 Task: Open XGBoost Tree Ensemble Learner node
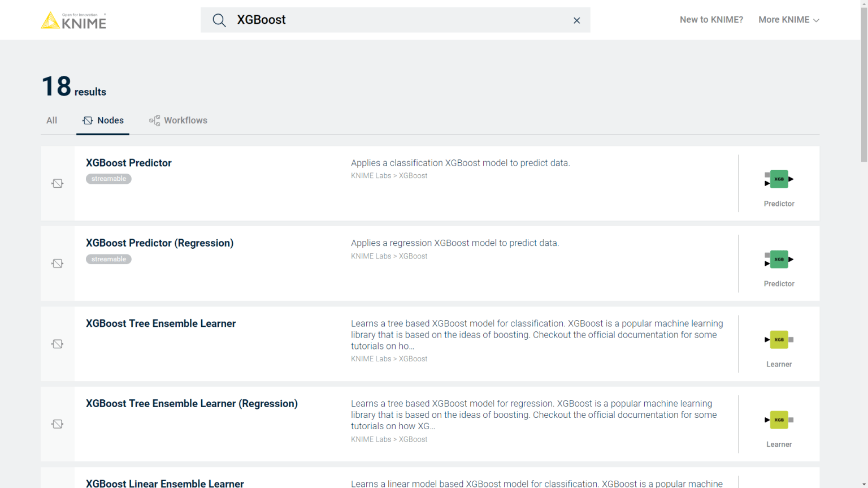tap(160, 323)
